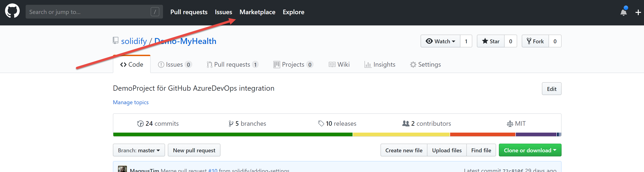Star the repository

(491, 41)
